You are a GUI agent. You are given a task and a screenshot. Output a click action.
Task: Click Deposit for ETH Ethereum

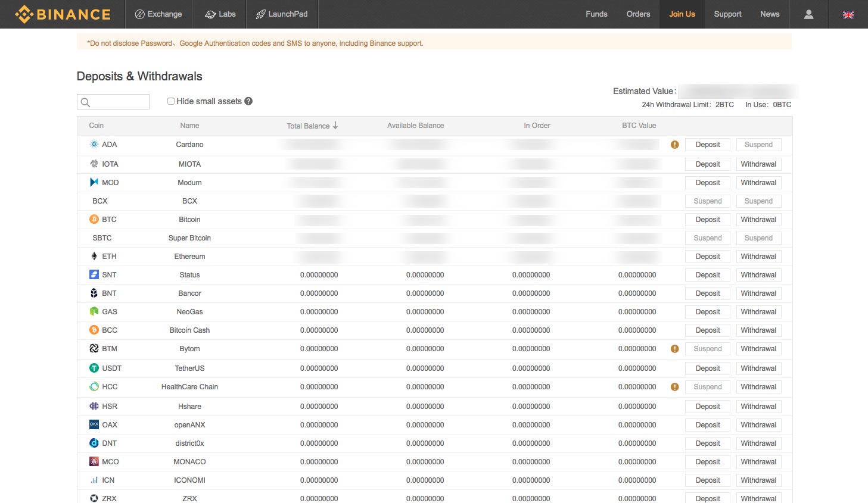coord(708,257)
